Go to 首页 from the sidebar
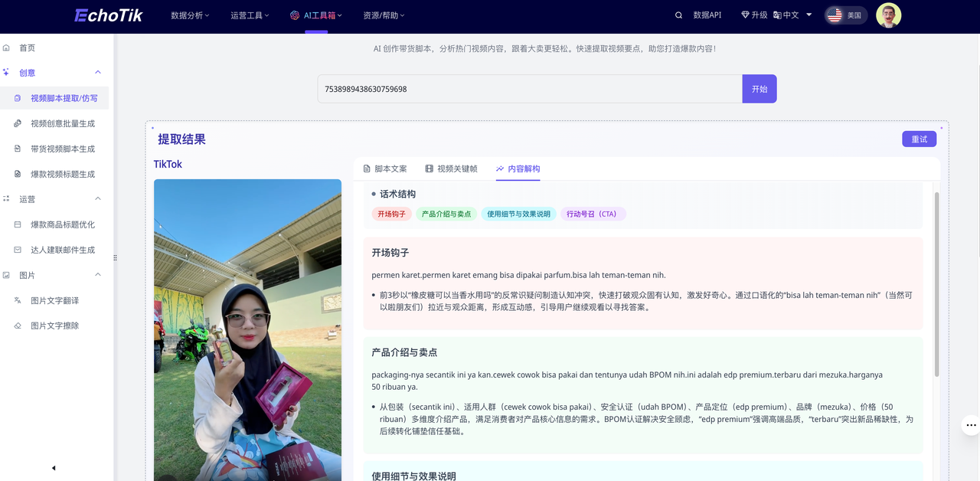This screenshot has width=980, height=481. click(x=27, y=47)
